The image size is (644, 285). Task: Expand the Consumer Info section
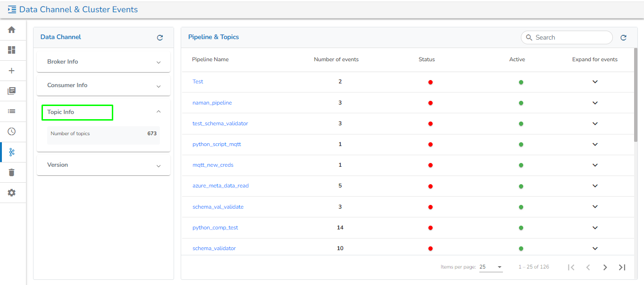[x=159, y=86]
